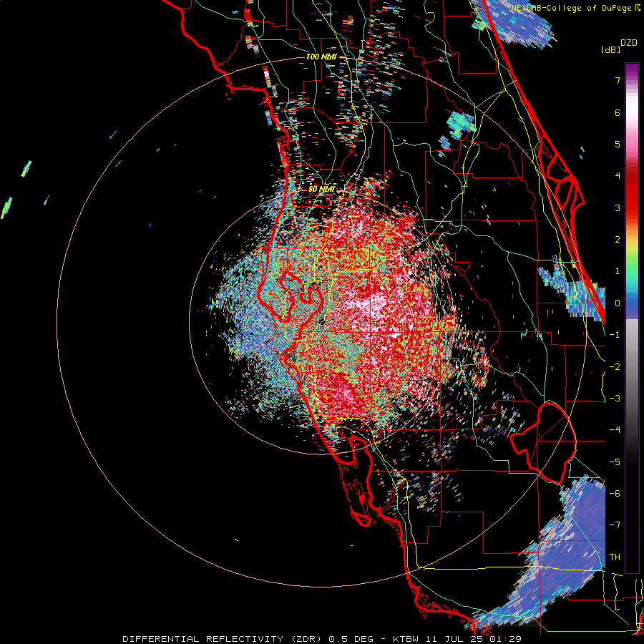Click the 1 value on color scale

[x=618, y=271]
